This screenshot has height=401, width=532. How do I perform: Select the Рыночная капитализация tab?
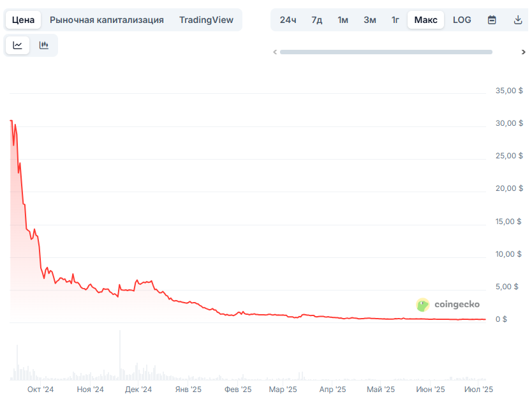pos(107,20)
